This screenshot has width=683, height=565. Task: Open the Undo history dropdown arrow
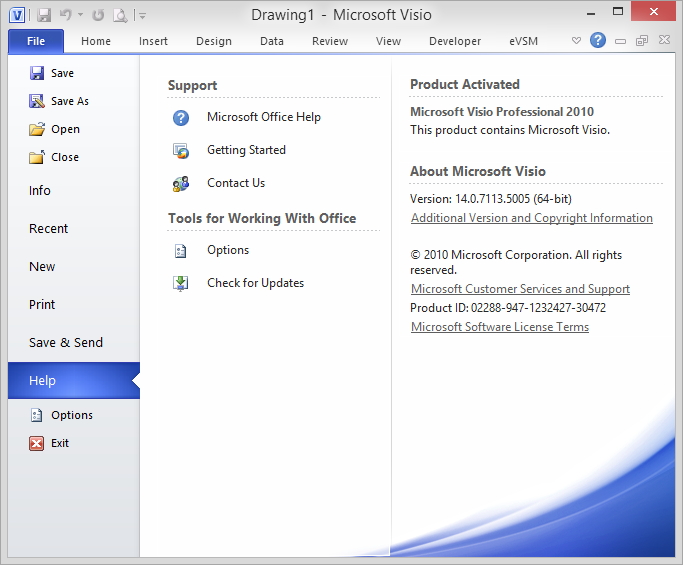point(81,15)
